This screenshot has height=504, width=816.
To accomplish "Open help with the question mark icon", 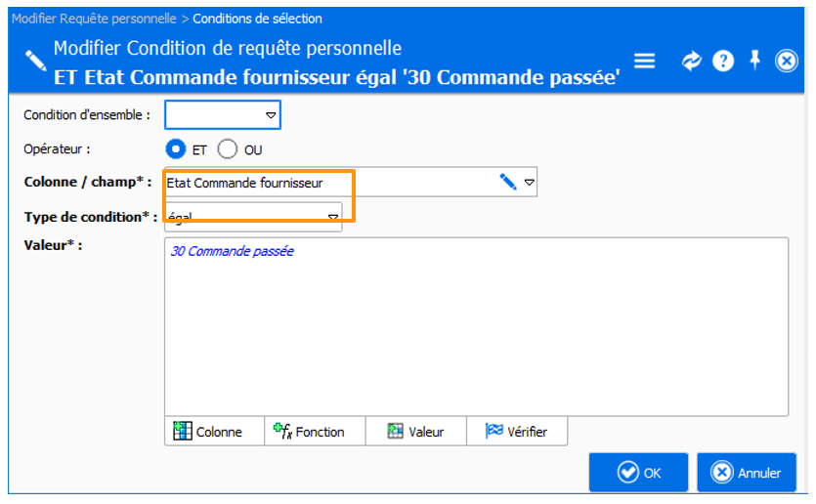I will click(723, 61).
